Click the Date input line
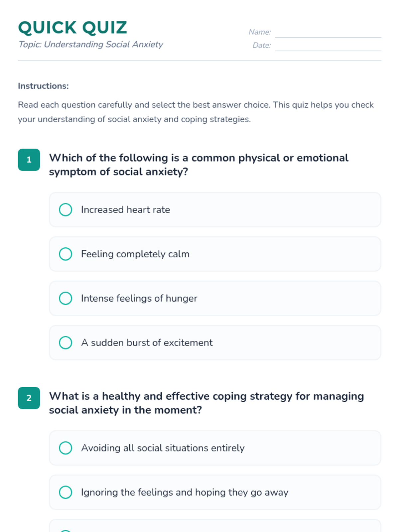The height and width of the screenshot is (532, 399). coord(328,46)
